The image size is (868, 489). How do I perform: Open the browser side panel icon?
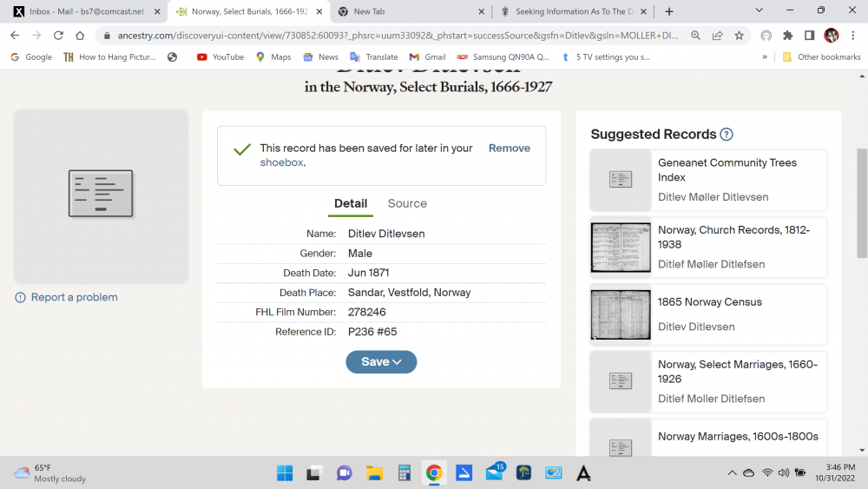pos(809,36)
